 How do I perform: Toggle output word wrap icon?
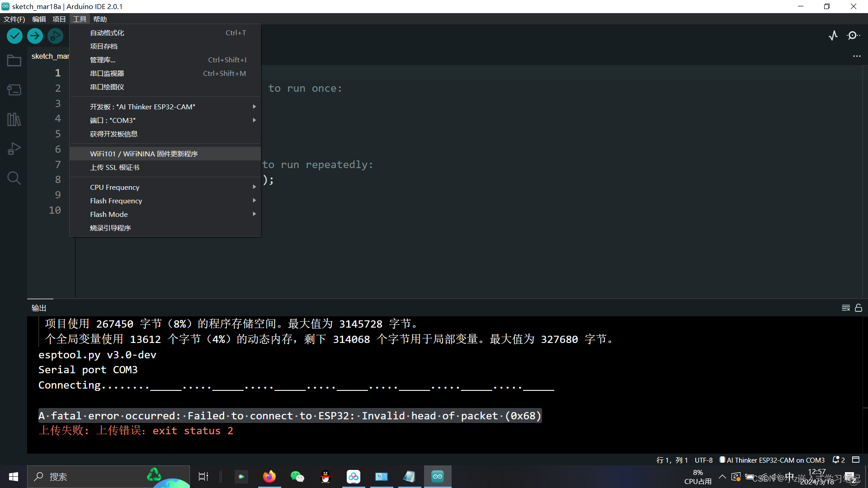846,308
